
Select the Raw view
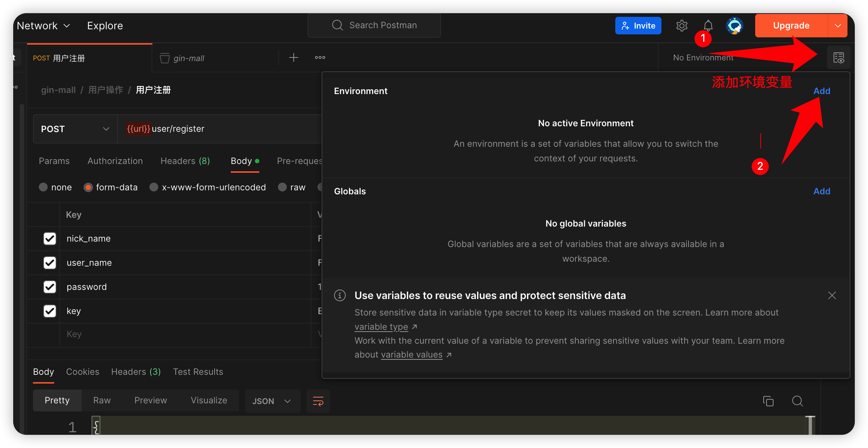pyautogui.click(x=102, y=400)
